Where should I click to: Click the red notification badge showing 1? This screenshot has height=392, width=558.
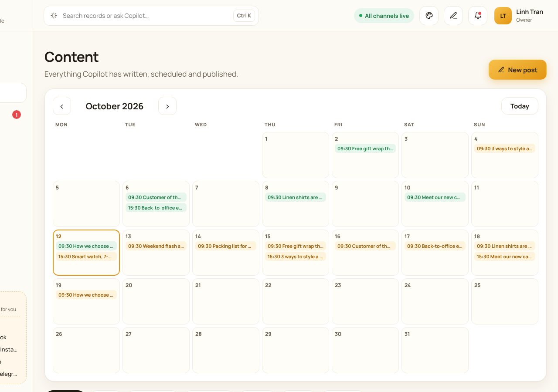pos(17,115)
